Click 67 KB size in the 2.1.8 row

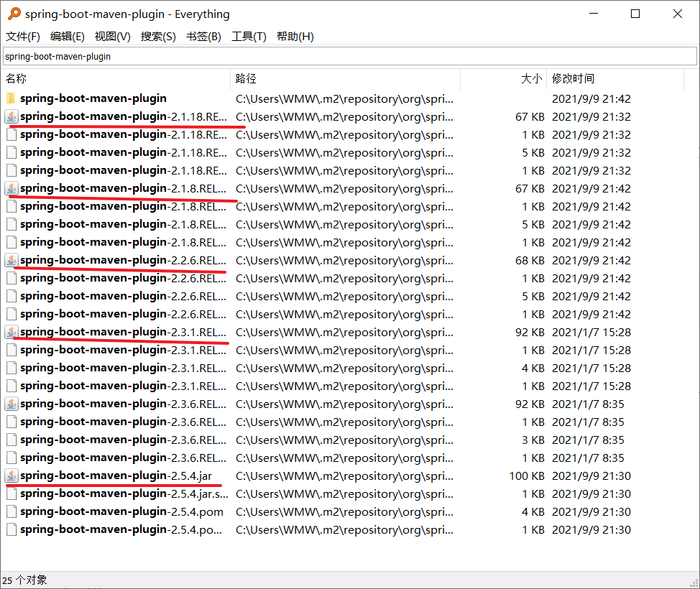pyautogui.click(x=530, y=189)
